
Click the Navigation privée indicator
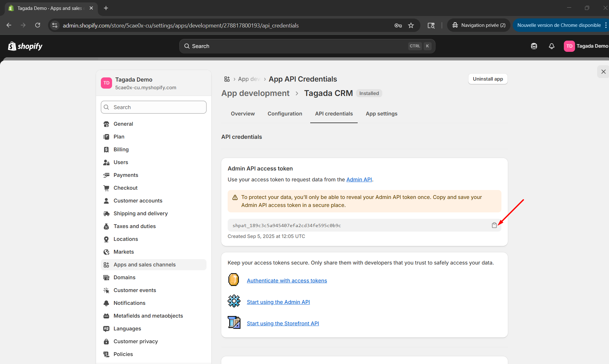479,25
